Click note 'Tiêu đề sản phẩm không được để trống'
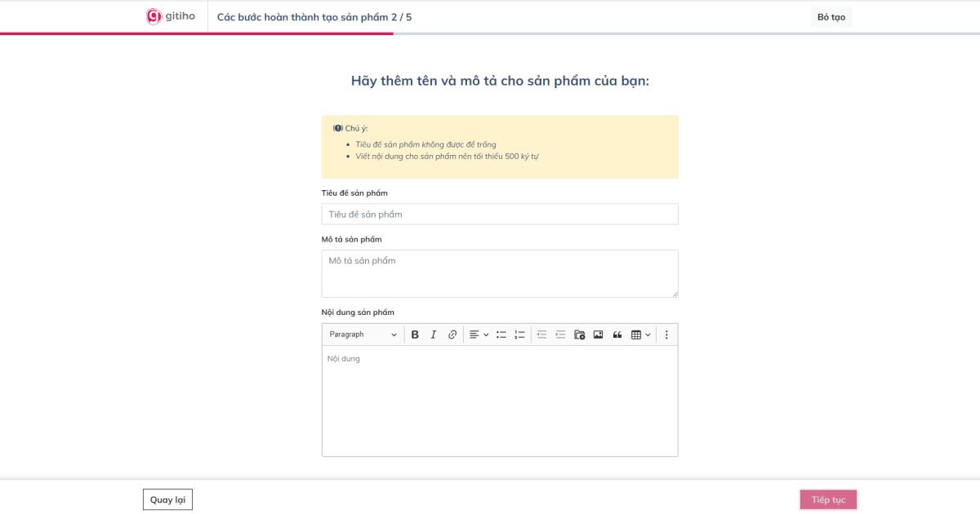 425,144
